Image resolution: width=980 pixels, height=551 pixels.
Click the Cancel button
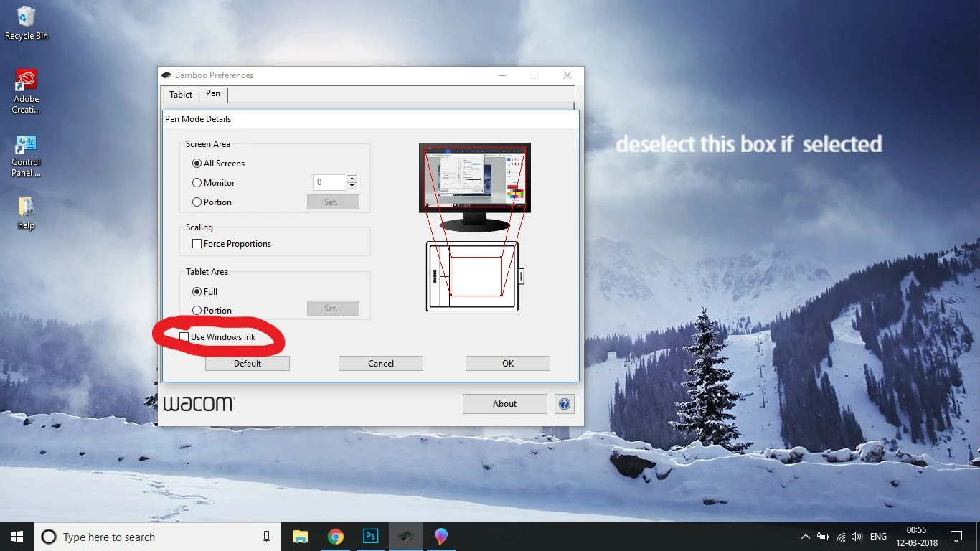pyautogui.click(x=381, y=364)
